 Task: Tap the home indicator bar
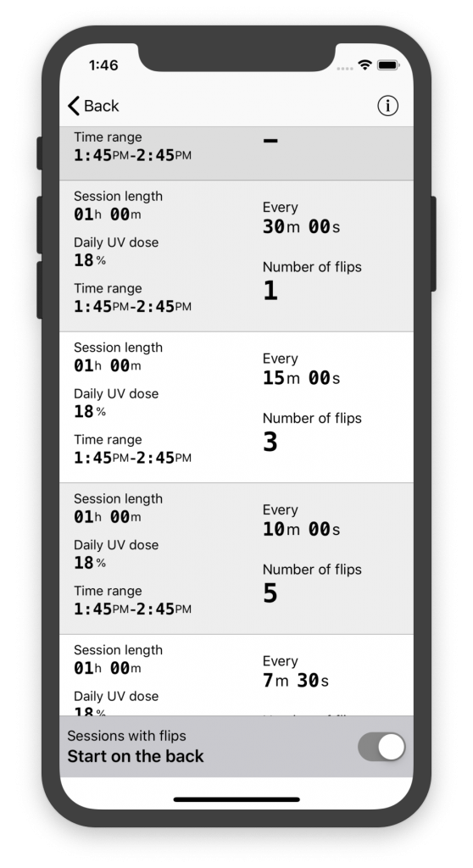click(x=236, y=799)
